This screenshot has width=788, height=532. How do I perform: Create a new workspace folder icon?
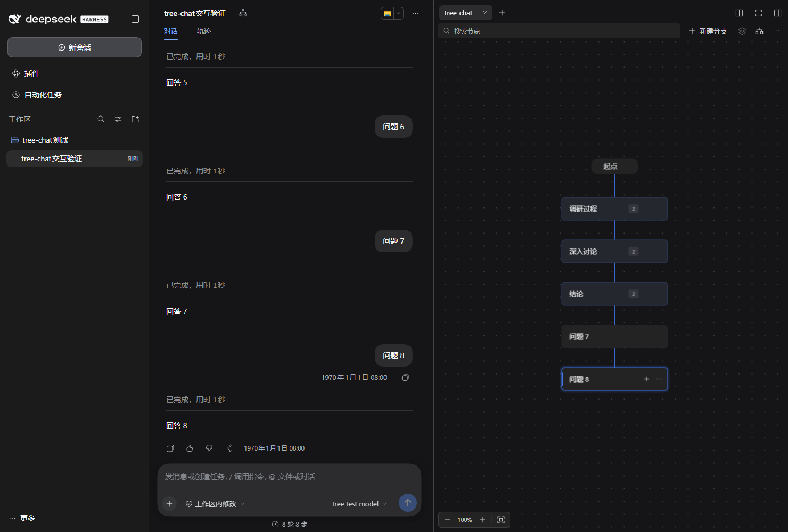(x=135, y=119)
